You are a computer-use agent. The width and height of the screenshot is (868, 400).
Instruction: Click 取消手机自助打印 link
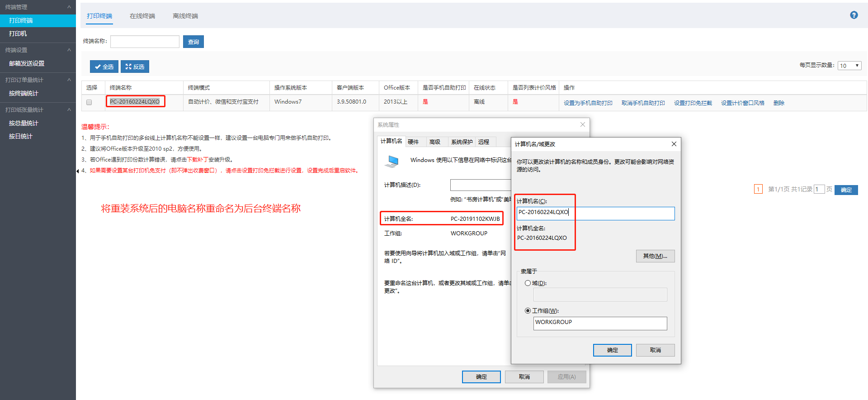click(643, 103)
